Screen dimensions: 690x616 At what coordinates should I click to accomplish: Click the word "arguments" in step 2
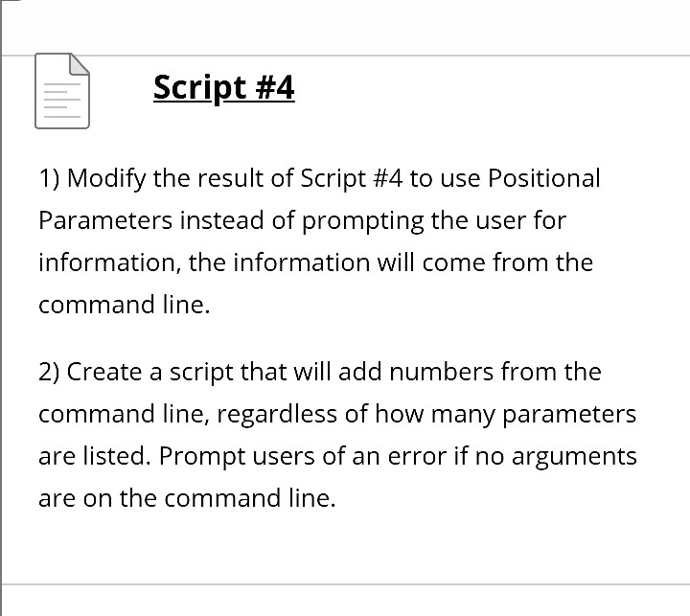[577, 456]
